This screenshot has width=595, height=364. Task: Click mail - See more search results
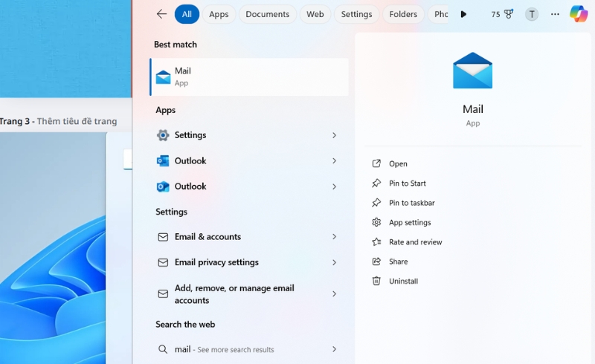click(x=249, y=349)
